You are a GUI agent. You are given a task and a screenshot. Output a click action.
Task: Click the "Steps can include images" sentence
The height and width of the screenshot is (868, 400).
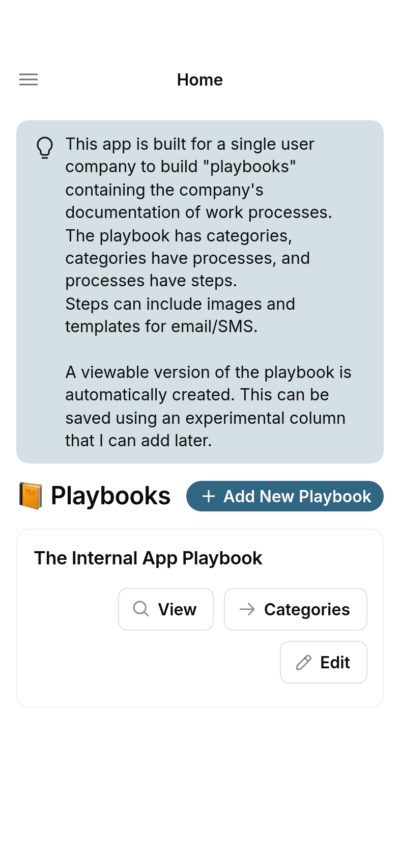[180, 315]
